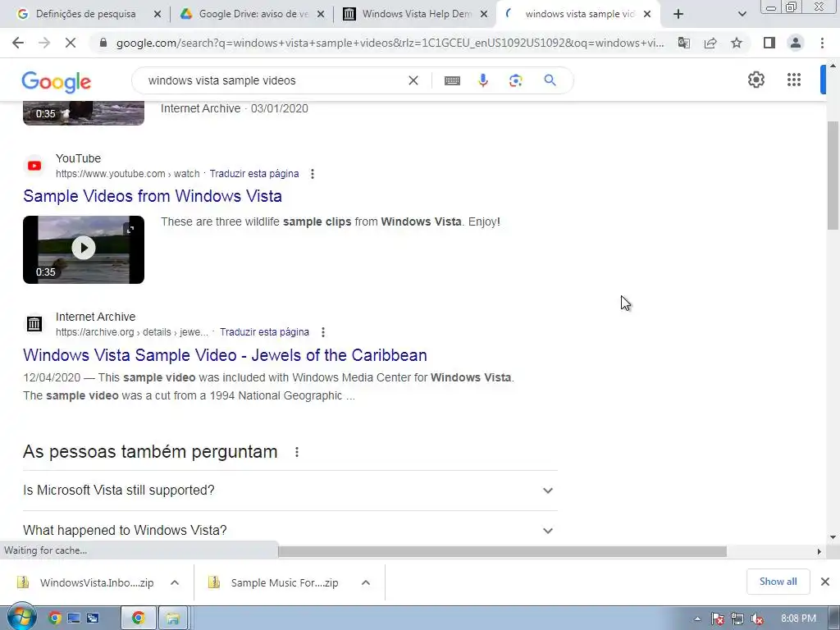Open pinned Chrome in the taskbar
Image resolution: width=840 pixels, height=630 pixels.
point(54,619)
